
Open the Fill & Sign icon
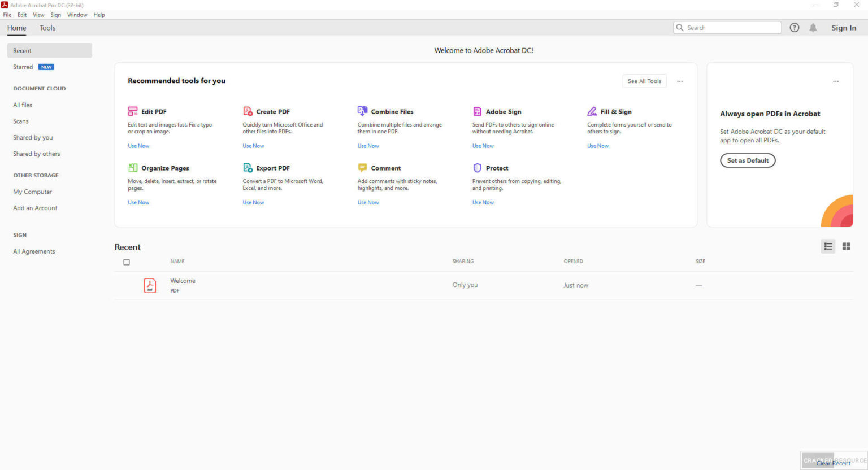[x=592, y=111]
